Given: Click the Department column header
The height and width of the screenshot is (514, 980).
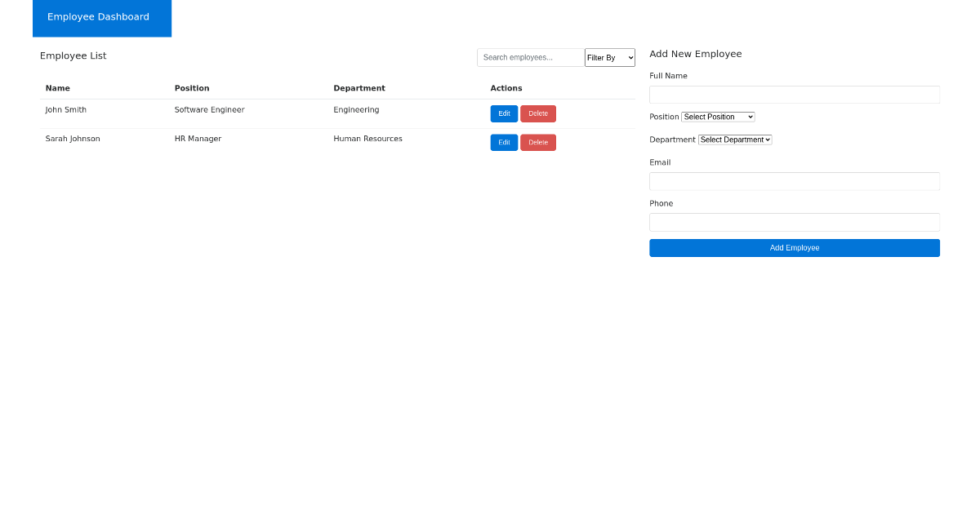Looking at the screenshot, I should (x=359, y=88).
